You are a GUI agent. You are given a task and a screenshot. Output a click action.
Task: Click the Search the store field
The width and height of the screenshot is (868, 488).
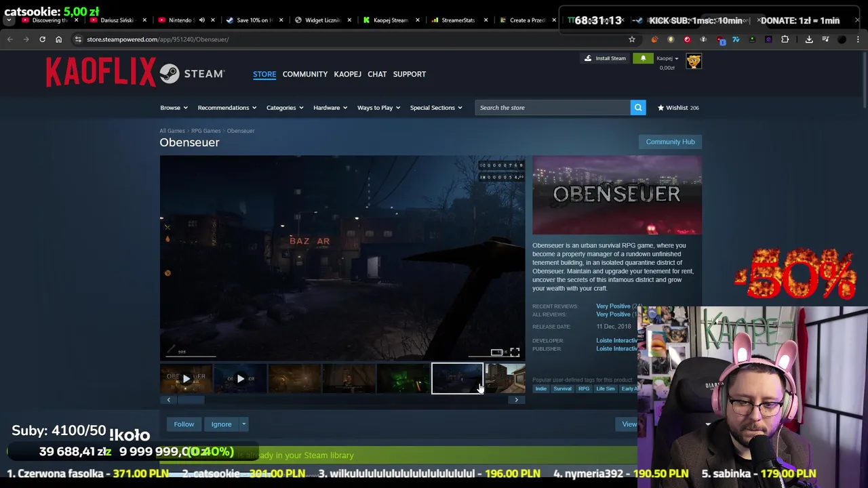553,108
